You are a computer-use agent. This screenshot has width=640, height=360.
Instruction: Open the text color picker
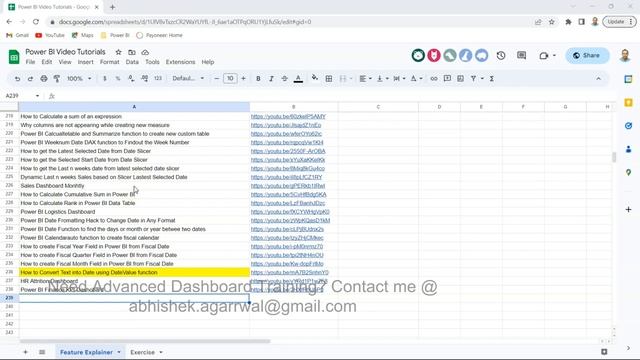click(298, 78)
